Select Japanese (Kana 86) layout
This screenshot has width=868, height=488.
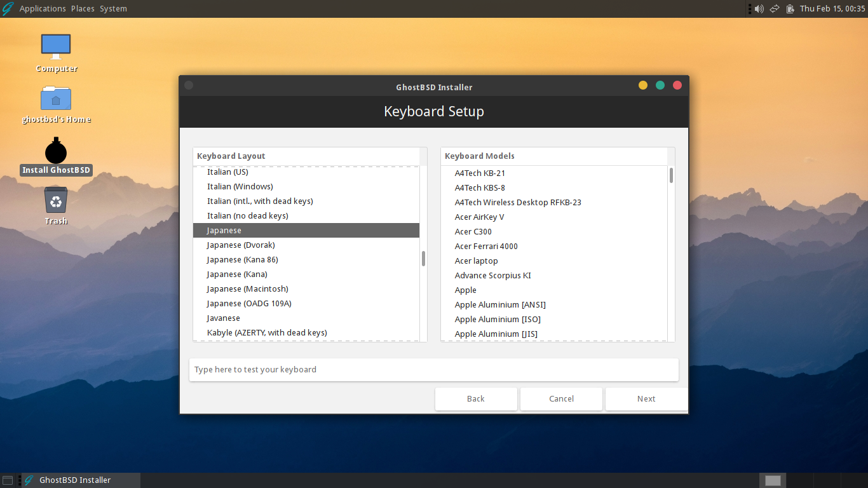pos(306,260)
